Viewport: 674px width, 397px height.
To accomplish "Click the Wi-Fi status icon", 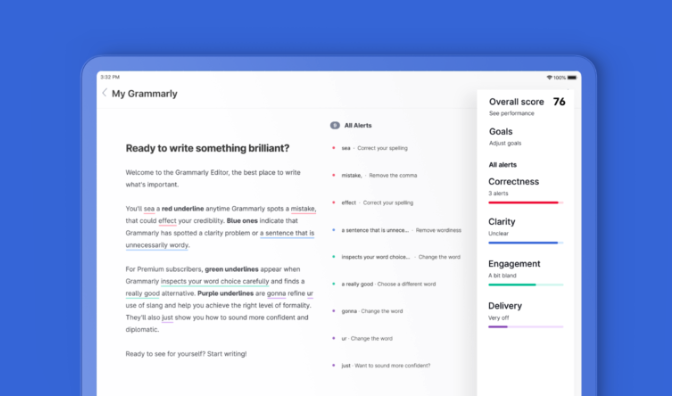I will 549,78.
